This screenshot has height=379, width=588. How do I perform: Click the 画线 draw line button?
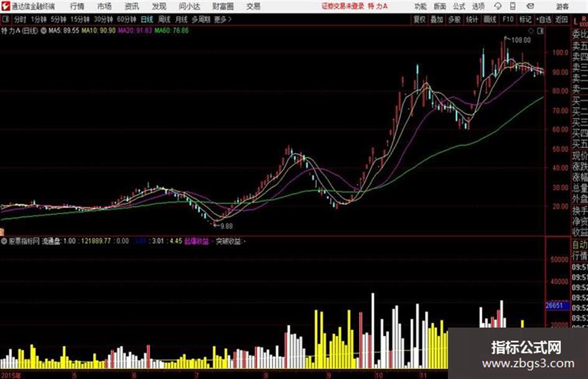pyautogui.click(x=490, y=19)
